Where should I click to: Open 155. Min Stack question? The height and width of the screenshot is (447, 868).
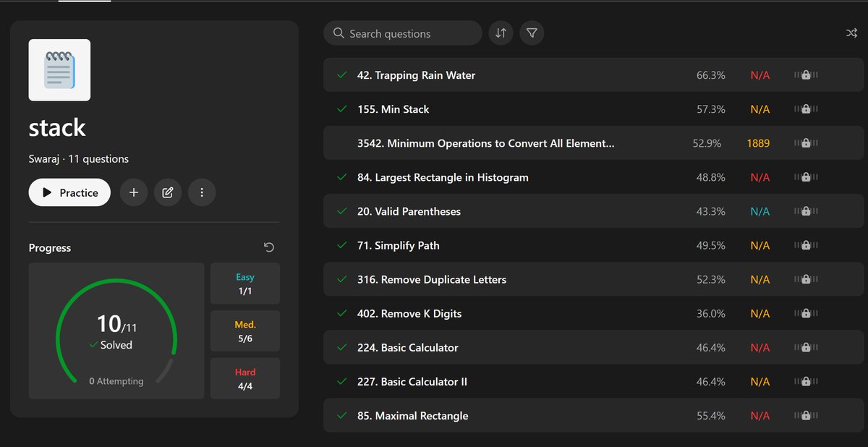593,109
